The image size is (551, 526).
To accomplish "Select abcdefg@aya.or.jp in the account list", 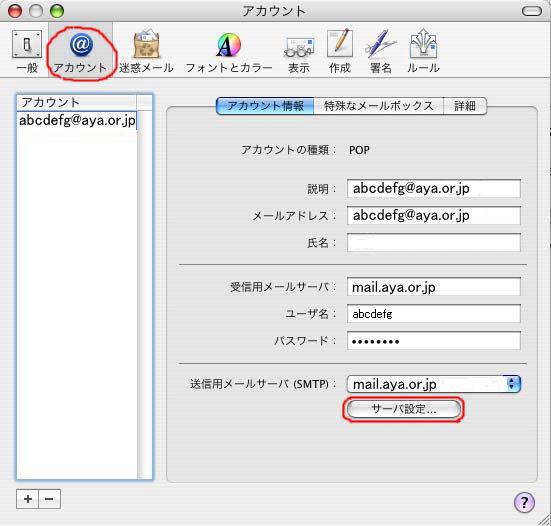I will click(x=77, y=121).
